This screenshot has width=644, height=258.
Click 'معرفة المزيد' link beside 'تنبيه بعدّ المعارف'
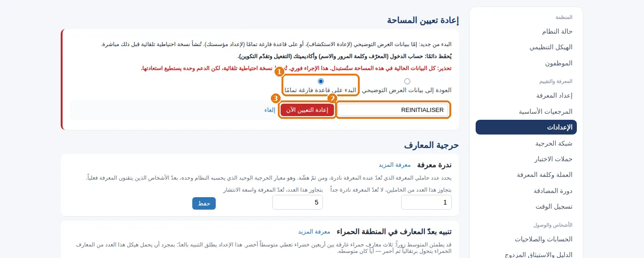click(x=314, y=232)
